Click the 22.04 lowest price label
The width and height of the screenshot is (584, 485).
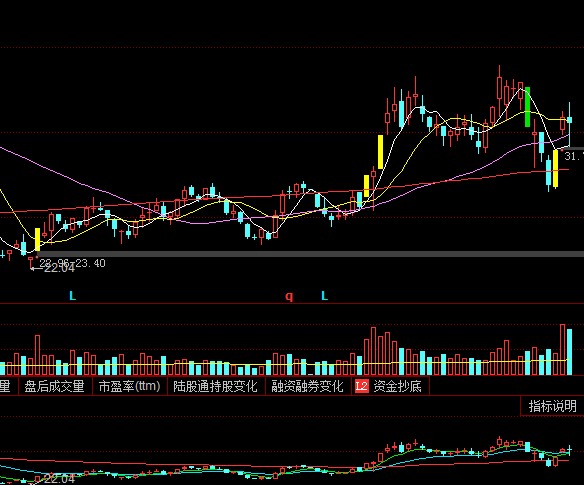coord(59,269)
